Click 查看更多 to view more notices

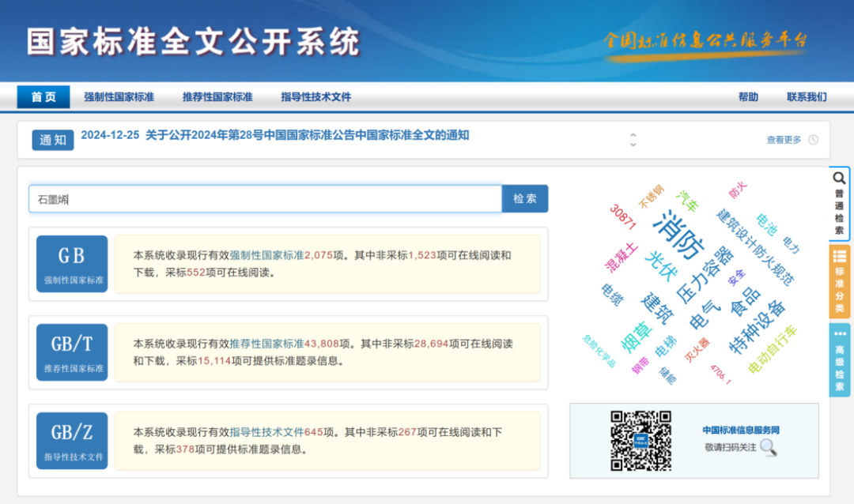(x=783, y=140)
